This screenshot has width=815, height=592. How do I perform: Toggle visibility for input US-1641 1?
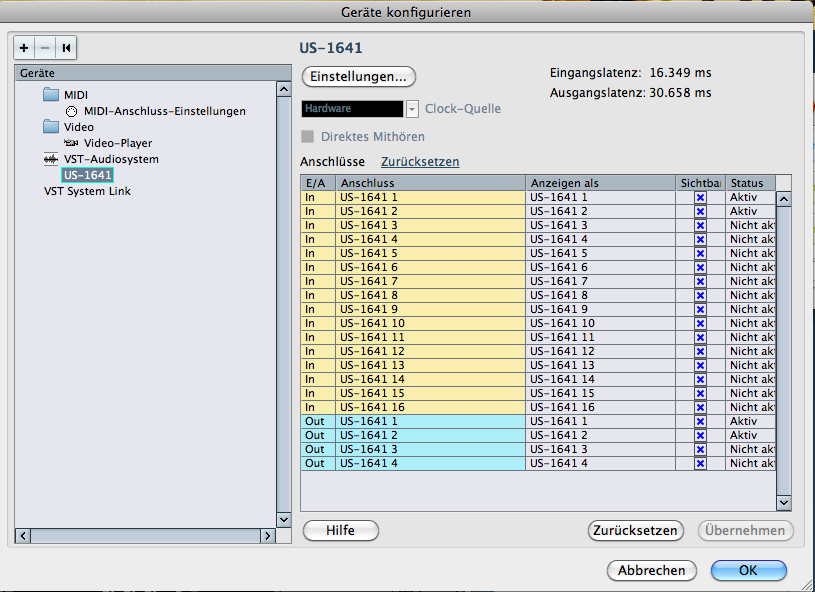[700, 198]
